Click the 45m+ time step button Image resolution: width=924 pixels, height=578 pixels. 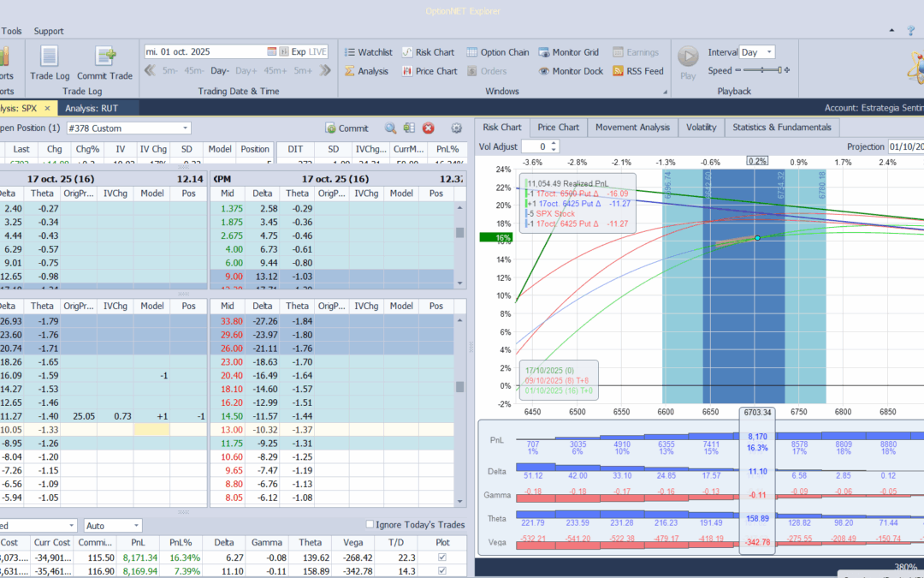click(x=275, y=71)
